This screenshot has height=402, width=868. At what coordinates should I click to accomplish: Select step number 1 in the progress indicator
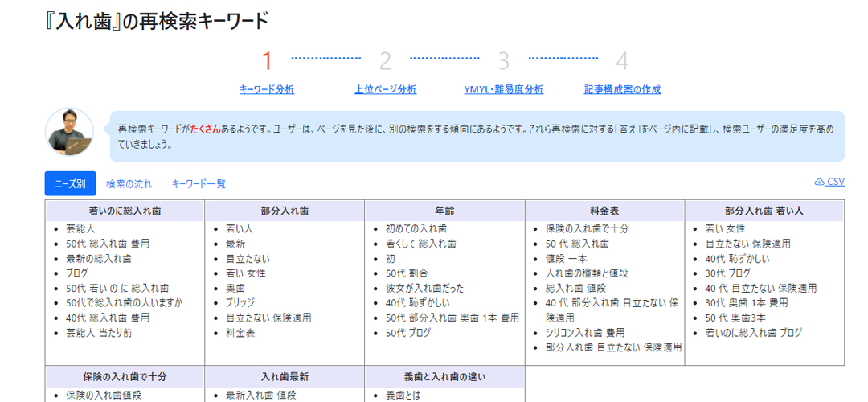(x=268, y=60)
